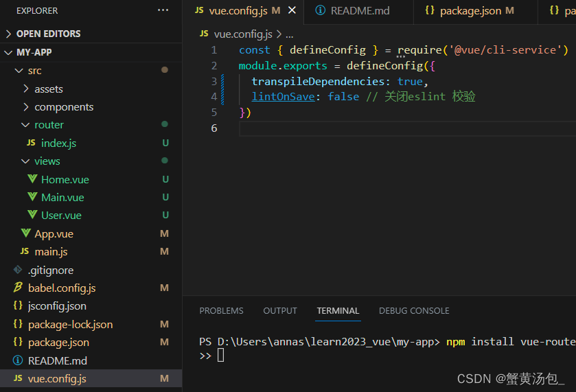This screenshot has width=576, height=392.
Task: Click the vue.config.js breadcrumb item
Action: tap(243, 34)
